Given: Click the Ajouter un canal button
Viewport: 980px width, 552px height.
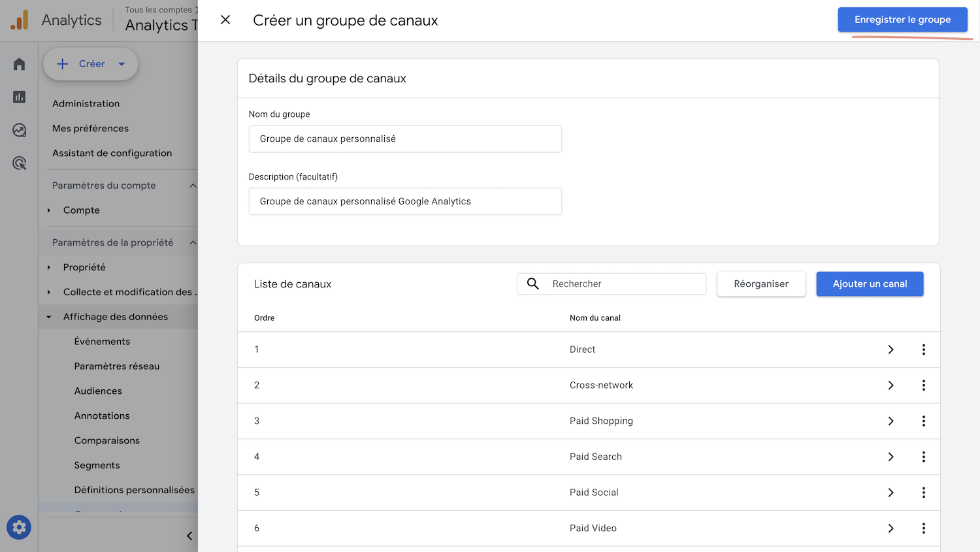Looking at the screenshot, I should pos(870,284).
